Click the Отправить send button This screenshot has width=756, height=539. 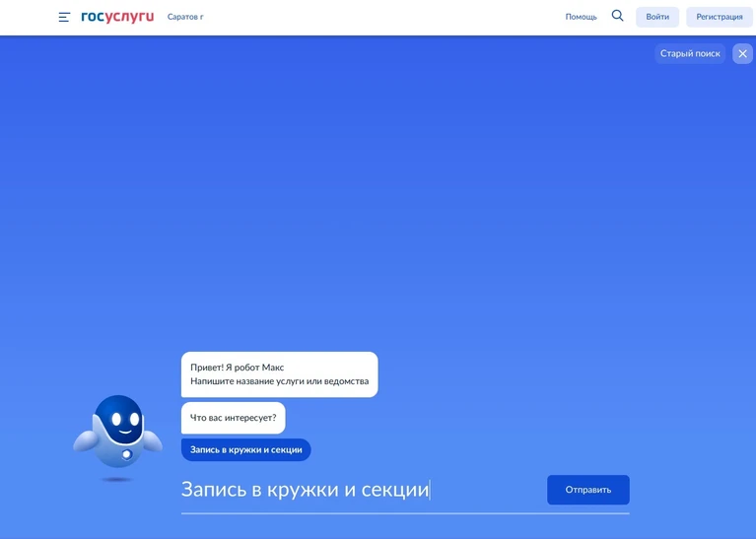(x=587, y=490)
